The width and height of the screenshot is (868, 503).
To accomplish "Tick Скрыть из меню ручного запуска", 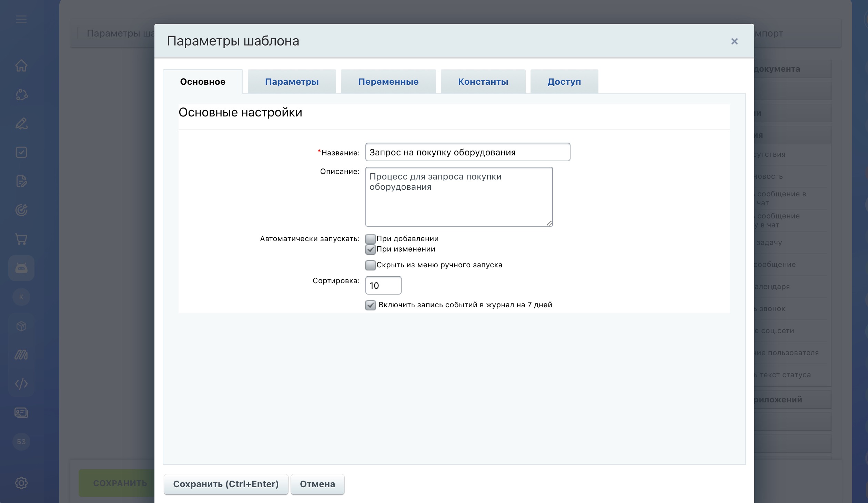I will [371, 265].
